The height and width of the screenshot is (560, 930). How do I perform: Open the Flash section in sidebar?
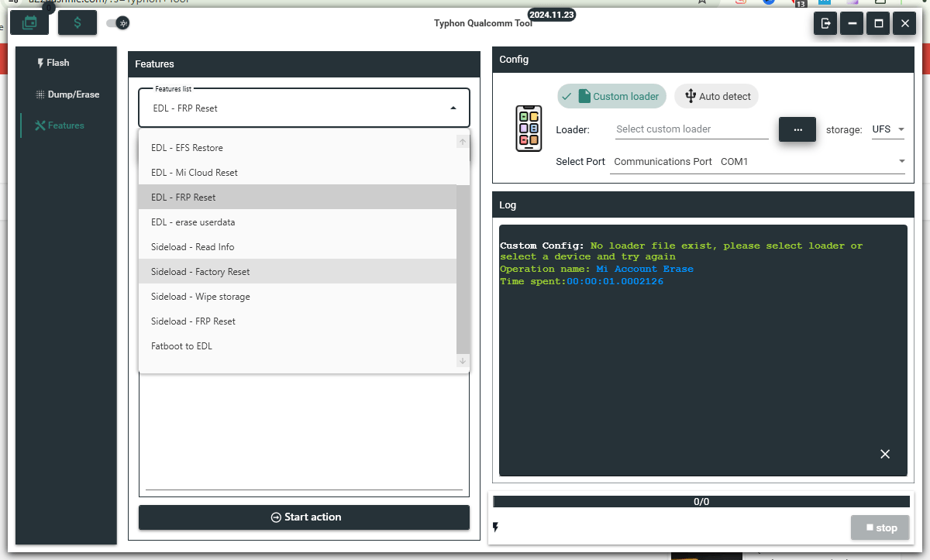coord(53,63)
